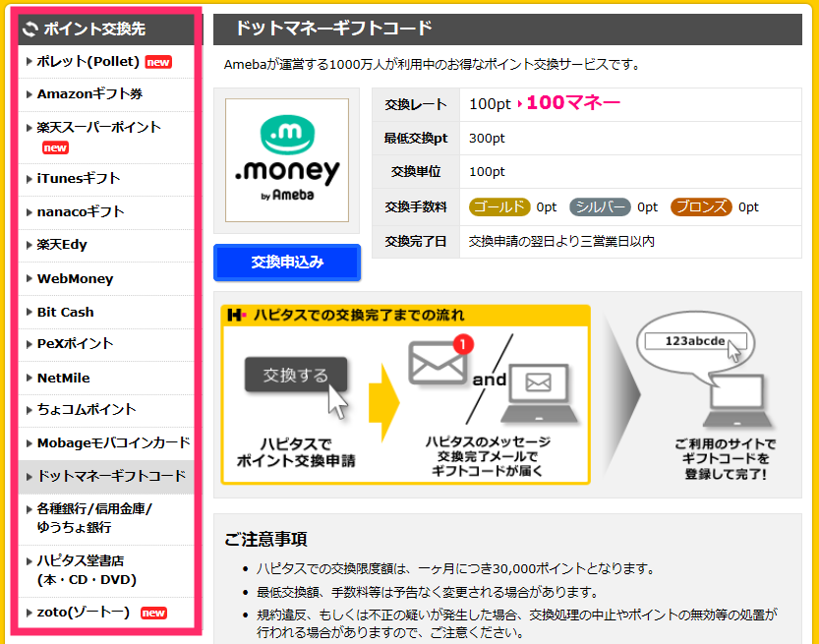Click the シルバー rank badge
This screenshot has height=644, width=819.
click(x=600, y=207)
